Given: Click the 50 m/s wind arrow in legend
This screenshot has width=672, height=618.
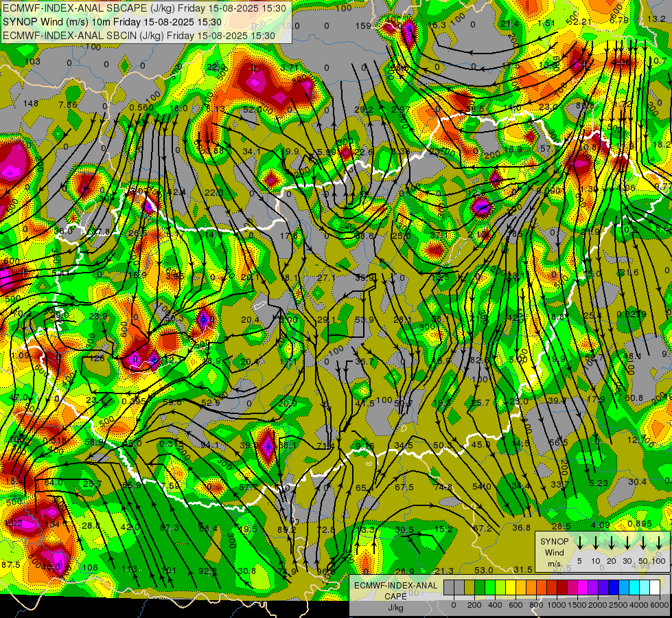Looking at the screenshot, I should pos(643,543).
